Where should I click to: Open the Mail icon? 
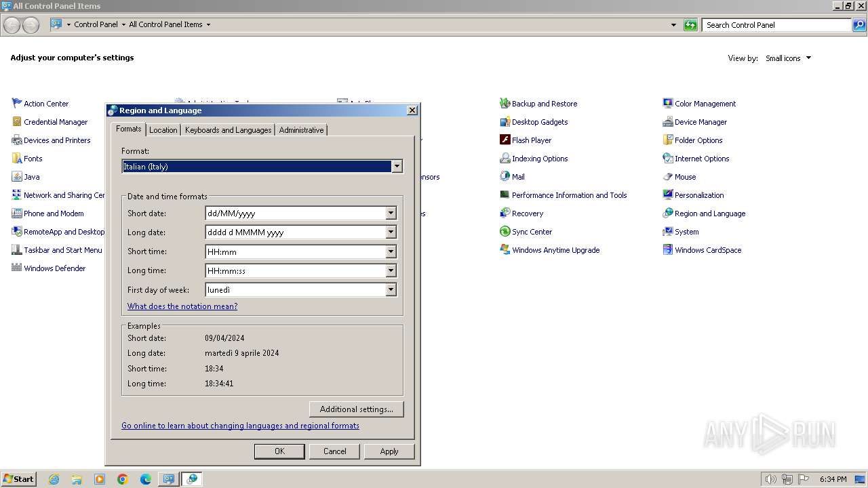(505, 177)
